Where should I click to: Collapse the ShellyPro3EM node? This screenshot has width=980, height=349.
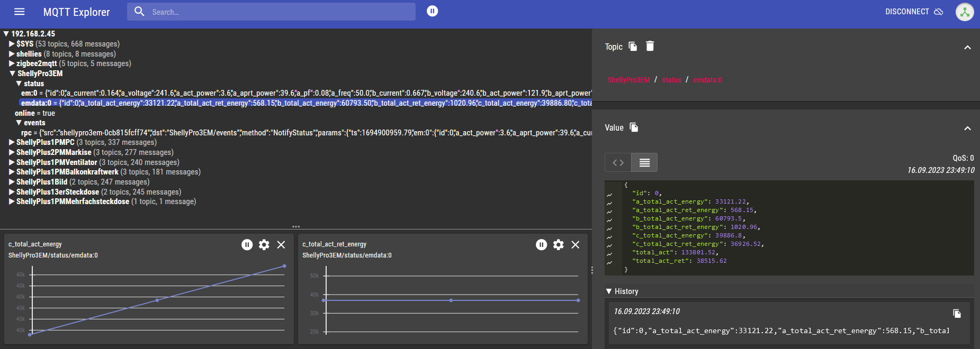point(12,74)
